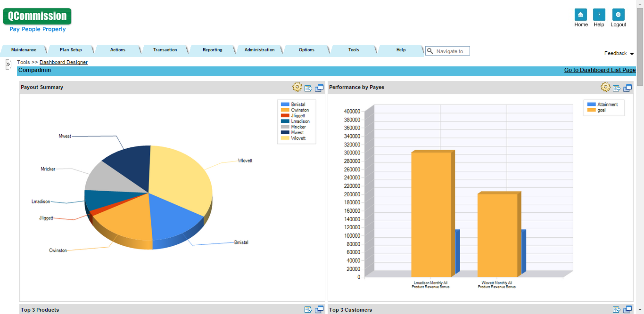
Task: Open the Performance by Payee settings gear
Action: [x=605, y=87]
